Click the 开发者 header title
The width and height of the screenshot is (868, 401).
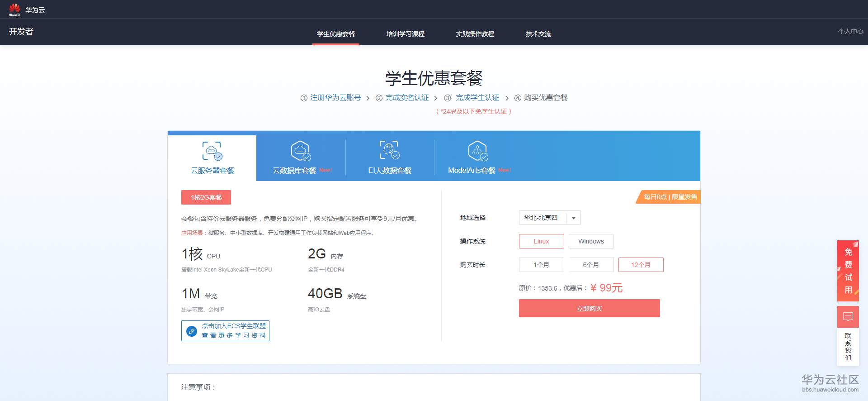tap(21, 32)
